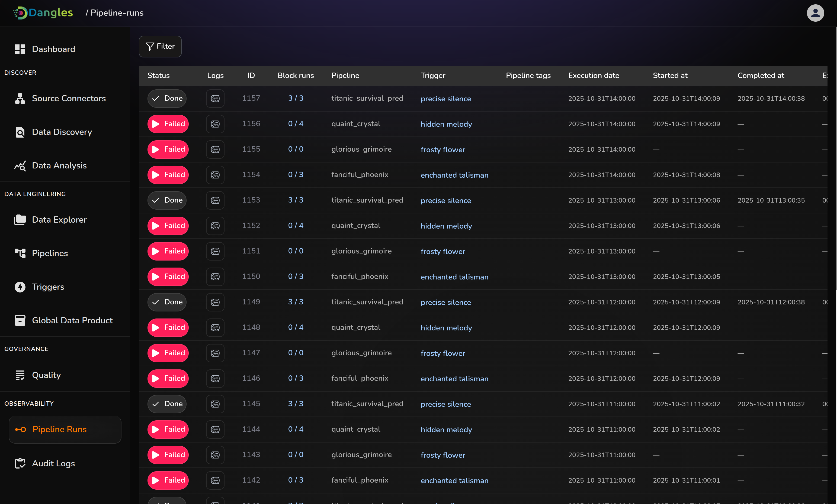Open logs icon for run 1157
Screen dimensions: 837x504
click(215, 98)
